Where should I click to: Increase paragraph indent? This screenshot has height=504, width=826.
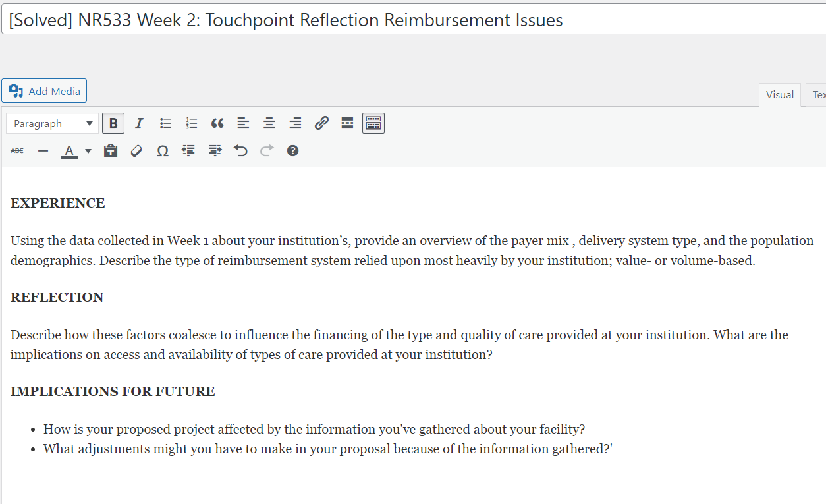point(215,151)
